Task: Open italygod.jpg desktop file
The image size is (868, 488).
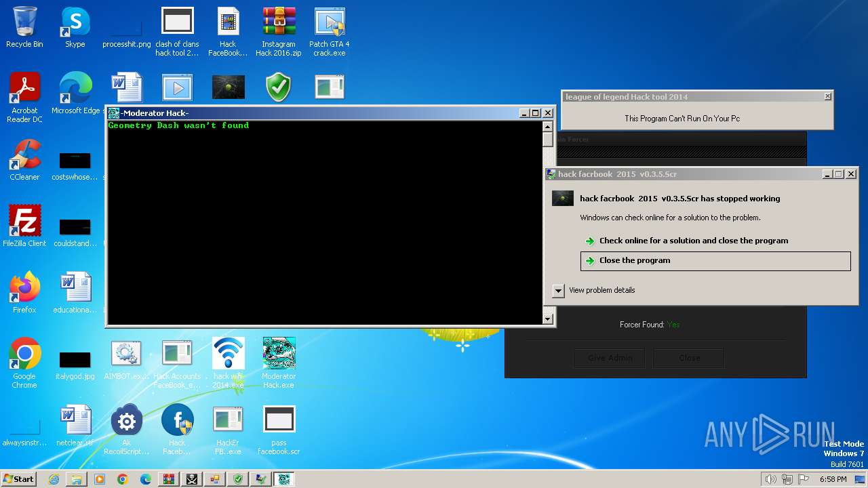Action: point(75,363)
